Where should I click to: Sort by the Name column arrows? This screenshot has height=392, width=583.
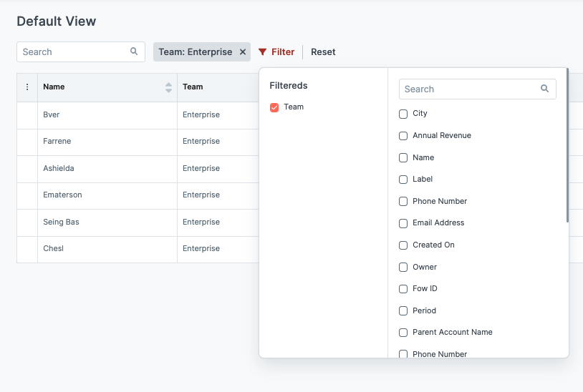tap(168, 87)
